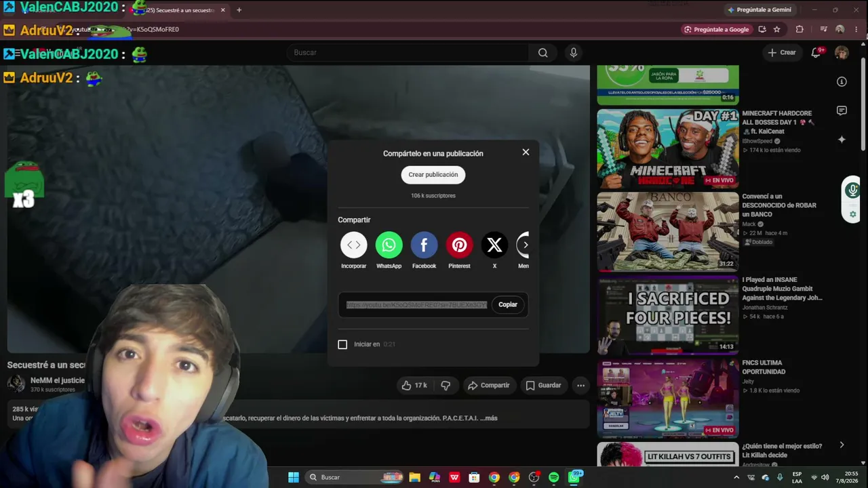Select the share URL text field
This screenshot has width=868, height=488.
click(x=416, y=305)
